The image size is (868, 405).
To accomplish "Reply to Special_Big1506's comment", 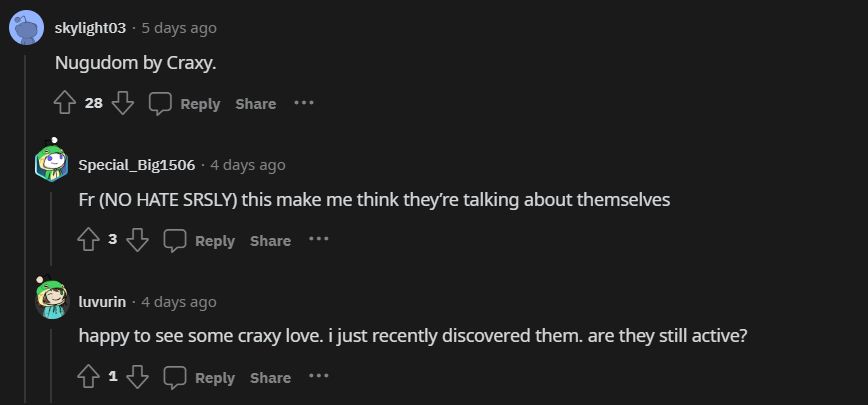I will click(200, 241).
